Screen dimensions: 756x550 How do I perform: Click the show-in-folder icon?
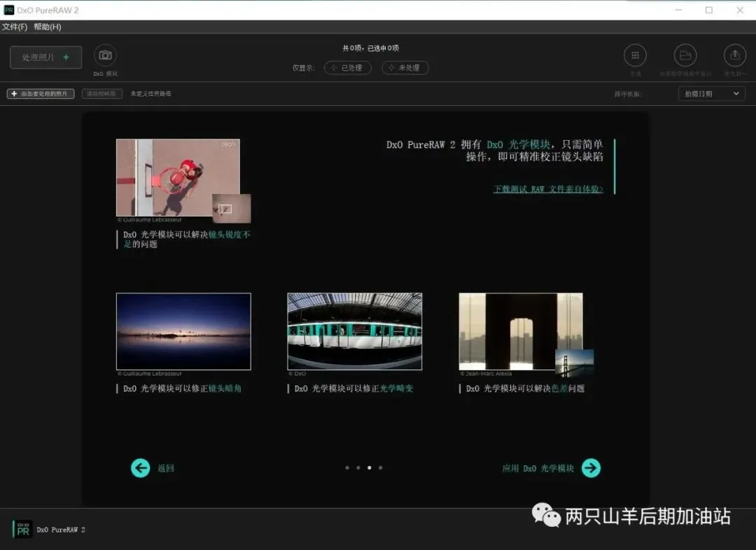pyautogui.click(x=685, y=55)
